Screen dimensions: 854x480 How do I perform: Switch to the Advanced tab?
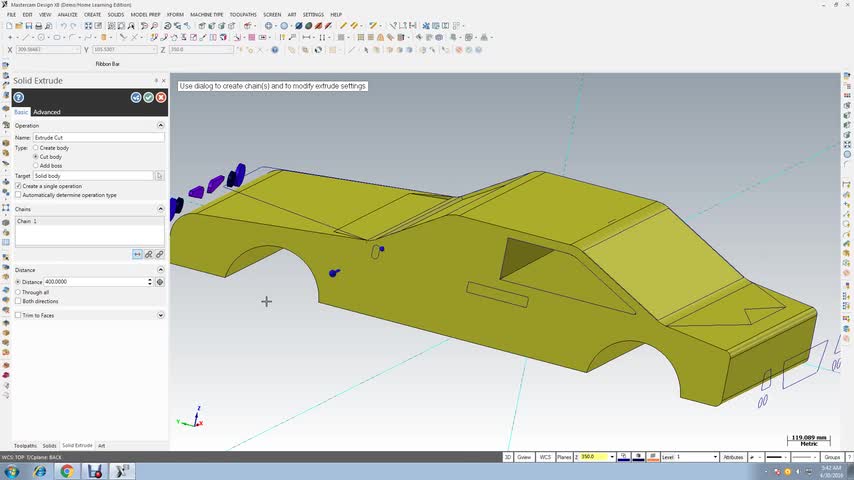click(x=47, y=112)
